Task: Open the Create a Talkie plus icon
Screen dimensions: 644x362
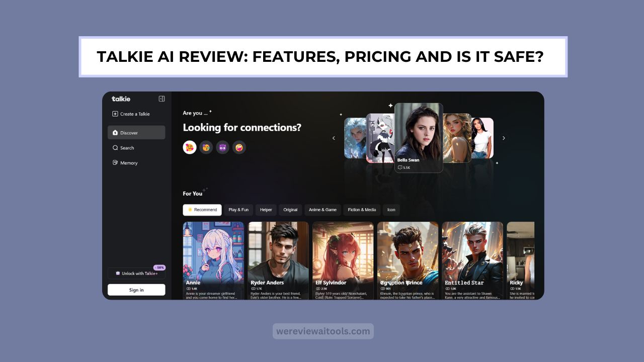Action: pos(115,114)
